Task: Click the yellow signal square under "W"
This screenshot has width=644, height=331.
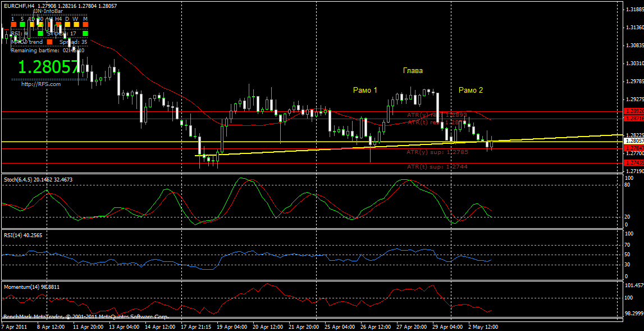Action: 76,25
